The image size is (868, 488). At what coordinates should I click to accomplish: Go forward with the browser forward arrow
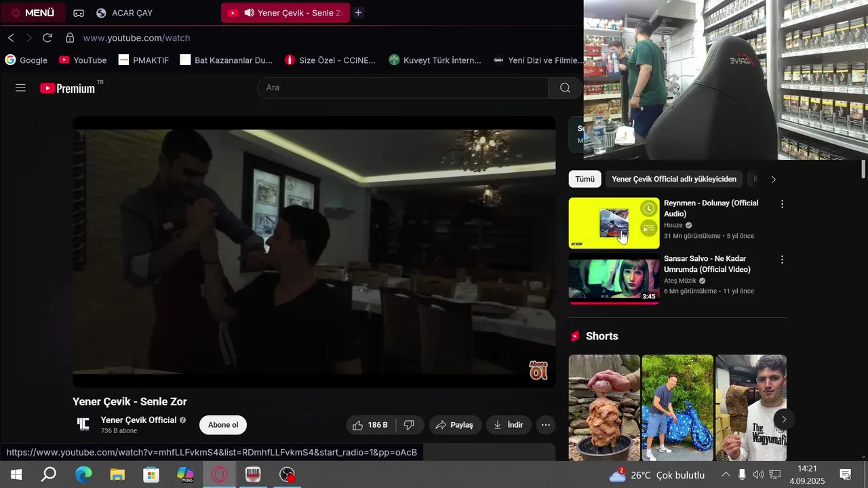tap(28, 38)
